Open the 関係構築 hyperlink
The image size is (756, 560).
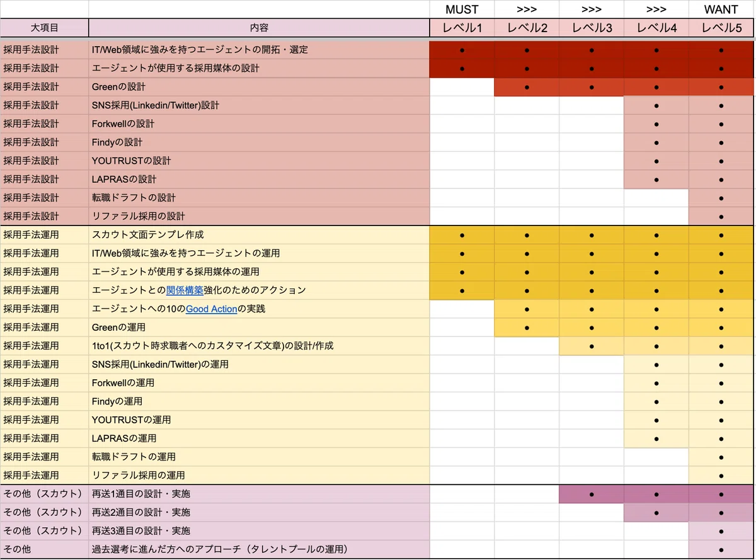[x=185, y=290]
